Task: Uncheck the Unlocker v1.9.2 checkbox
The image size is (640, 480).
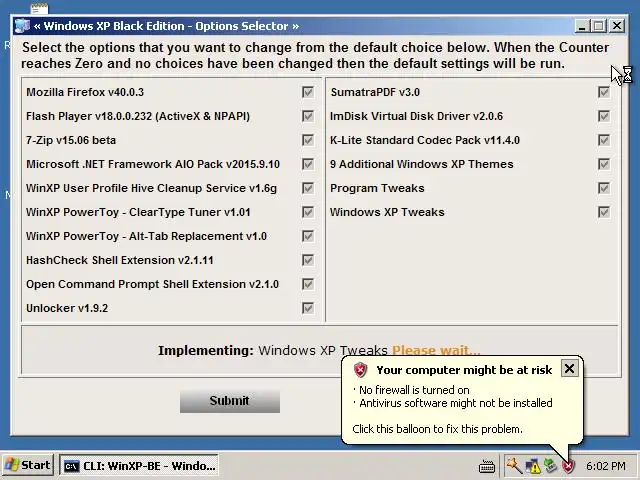Action: click(x=308, y=308)
